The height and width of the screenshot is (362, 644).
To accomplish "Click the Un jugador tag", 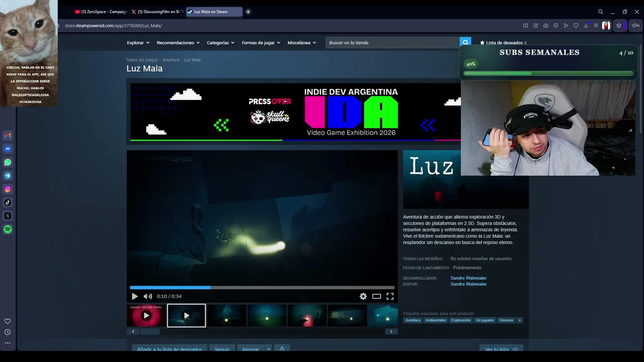I will (x=485, y=320).
